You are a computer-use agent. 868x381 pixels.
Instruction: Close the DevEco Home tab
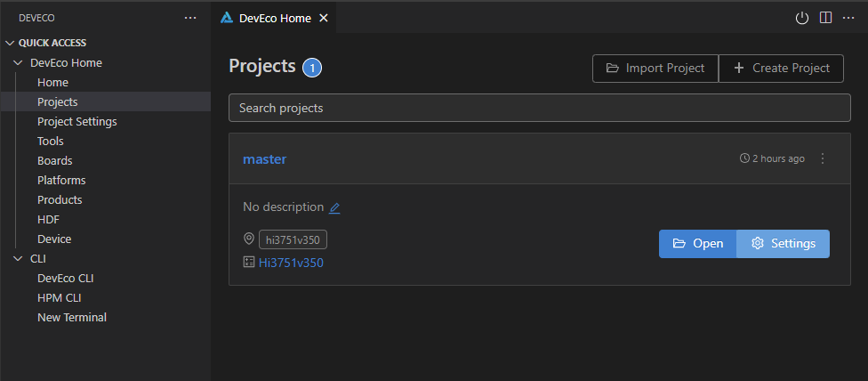[x=323, y=18]
